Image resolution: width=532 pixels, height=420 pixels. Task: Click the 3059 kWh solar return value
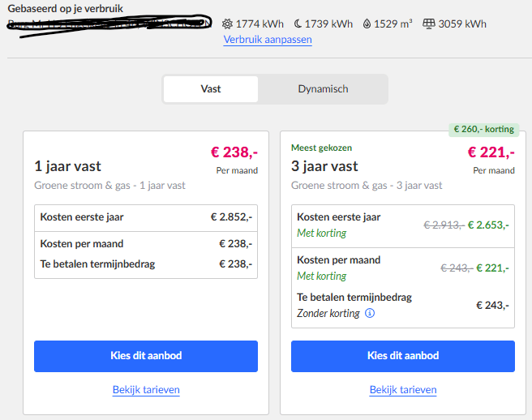[x=462, y=24]
